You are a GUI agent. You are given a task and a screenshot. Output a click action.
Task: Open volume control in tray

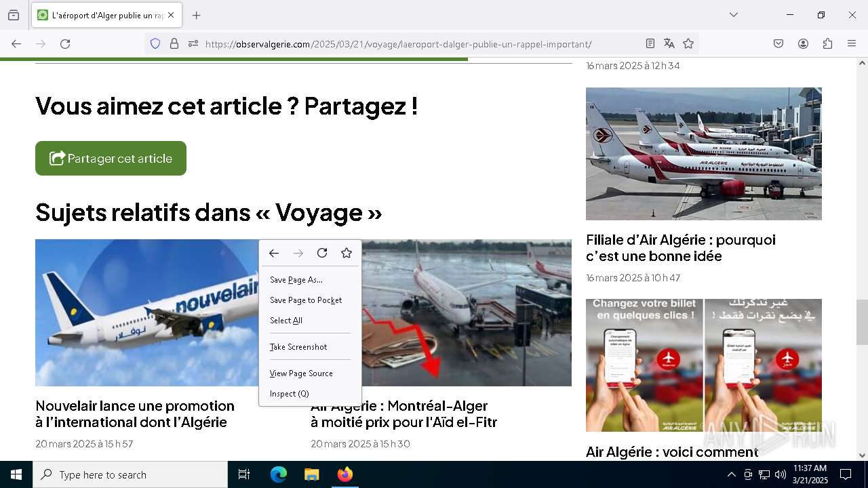[781, 474]
